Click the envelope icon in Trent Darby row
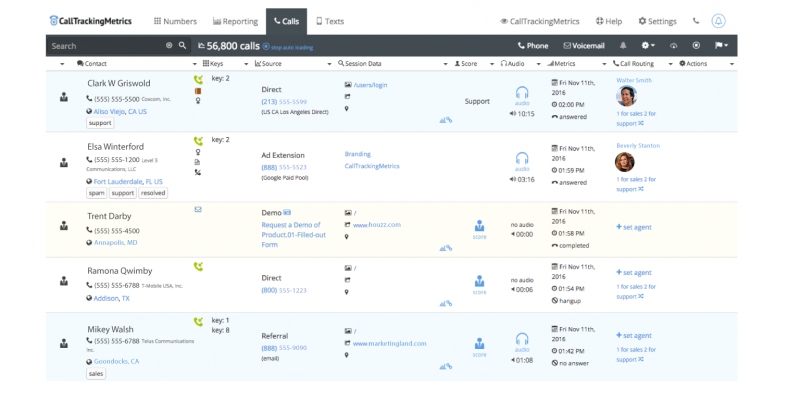 (198, 209)
